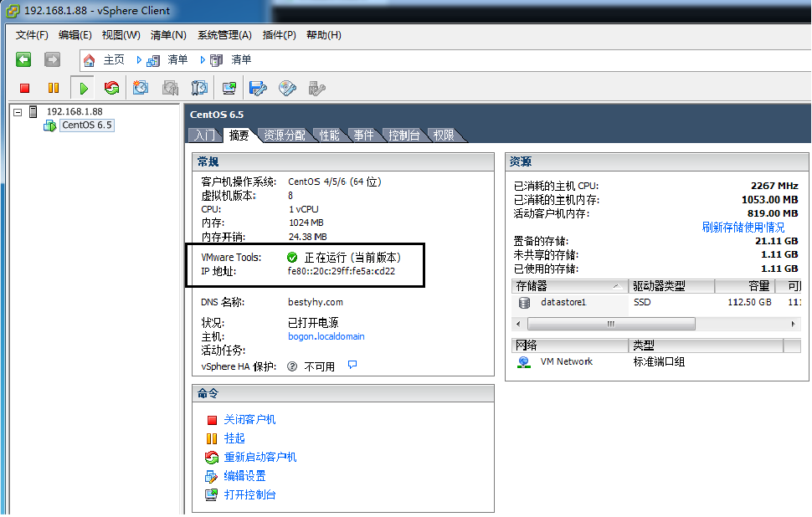Image resolution: width=812 pixels, height=517 pixels.
Task: Click the reset virtual machine toolbar icon
Action: 111,88
